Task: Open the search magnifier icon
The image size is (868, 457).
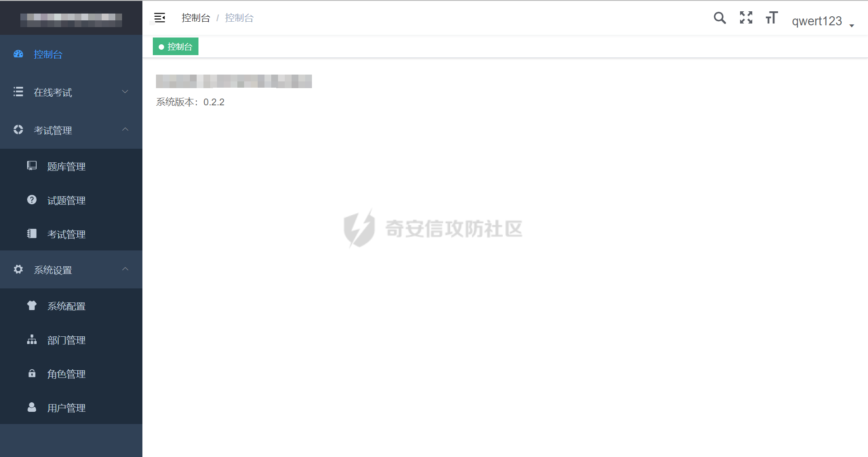Action: (720, 18)
